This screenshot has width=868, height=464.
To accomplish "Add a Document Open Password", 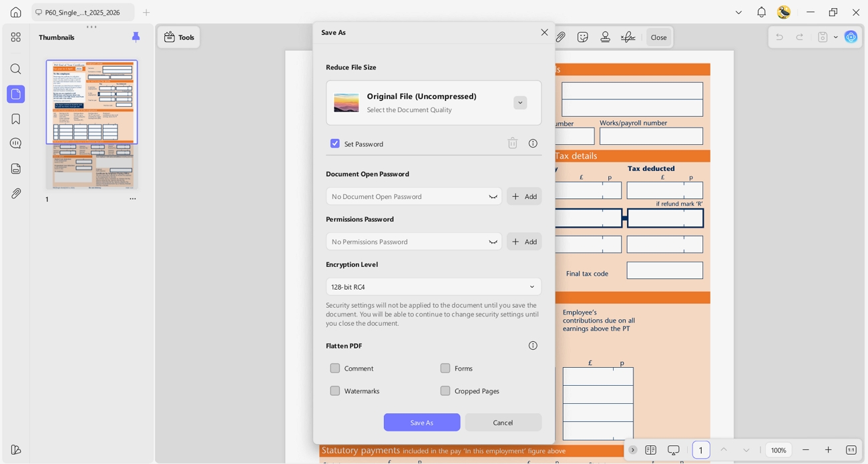I will (x=524, y=196).
